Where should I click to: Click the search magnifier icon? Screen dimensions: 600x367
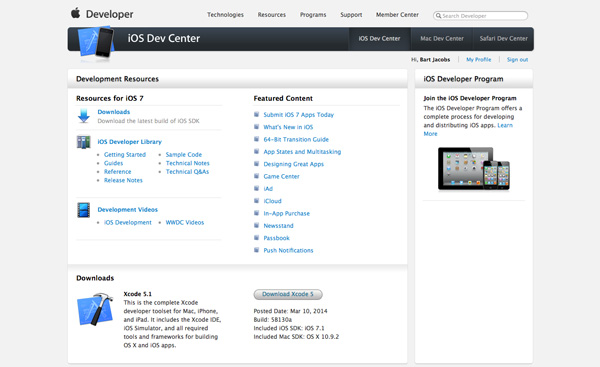(439, 16)
